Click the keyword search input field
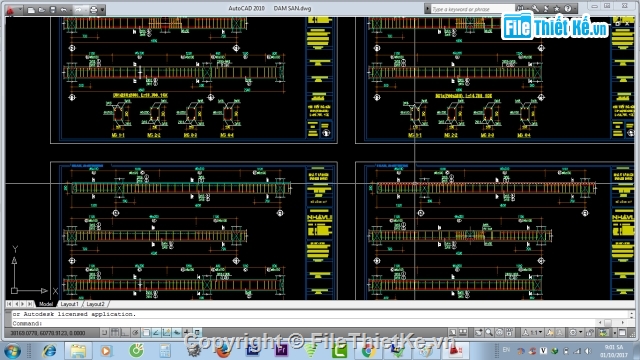Image resolution: width=640 pixels, height=360 pixels. (x=472, y=9)
